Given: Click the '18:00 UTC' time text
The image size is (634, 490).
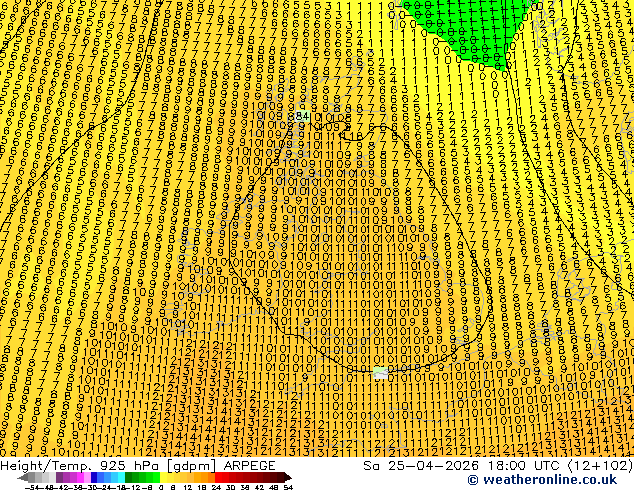Looking at the screenshot, I should click(x=526, y=466).
